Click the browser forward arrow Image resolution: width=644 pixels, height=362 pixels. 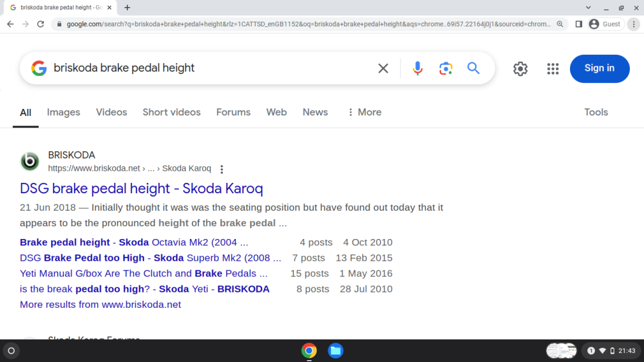point(26,24)
